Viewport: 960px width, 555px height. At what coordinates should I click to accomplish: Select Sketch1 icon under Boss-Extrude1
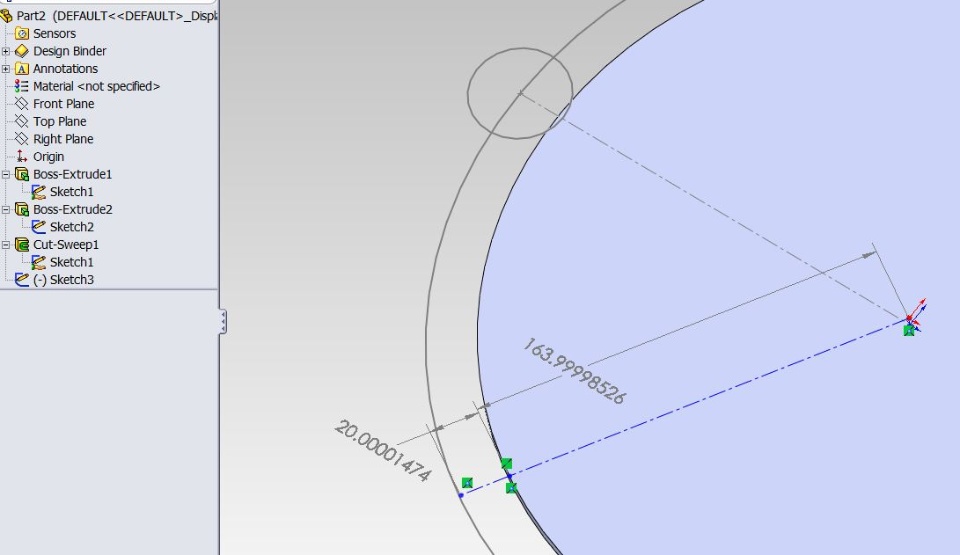[x=39, y=192]
